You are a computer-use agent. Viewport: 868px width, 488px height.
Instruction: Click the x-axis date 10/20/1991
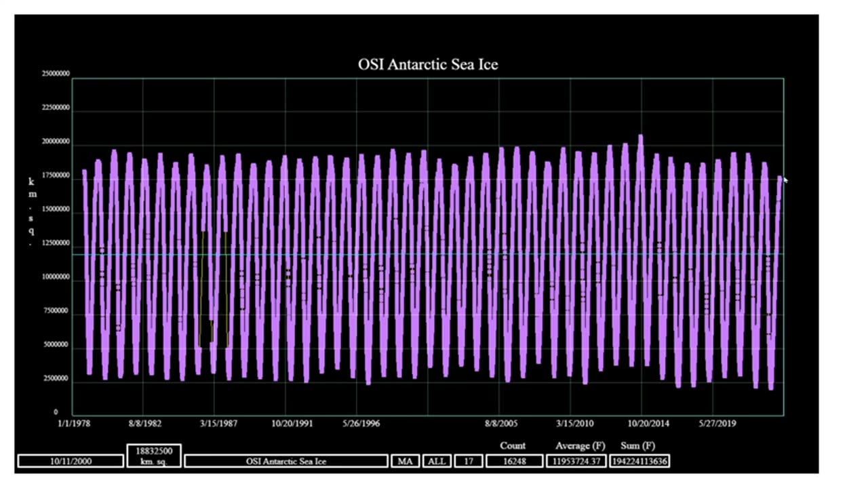click(292, 424)
